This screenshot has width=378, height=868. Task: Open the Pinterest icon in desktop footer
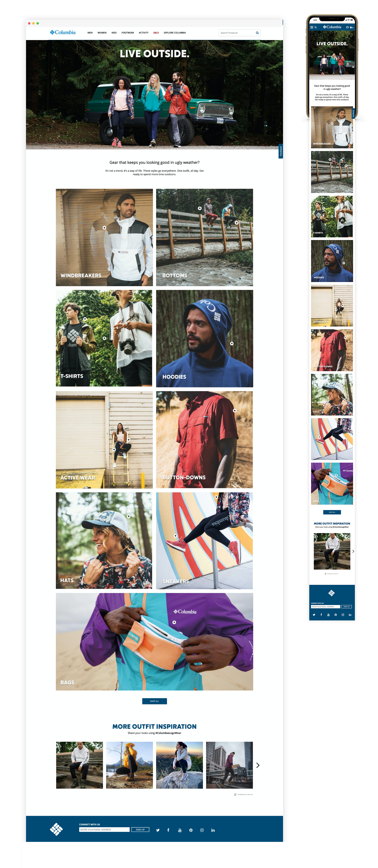click(x=191, y=830)
